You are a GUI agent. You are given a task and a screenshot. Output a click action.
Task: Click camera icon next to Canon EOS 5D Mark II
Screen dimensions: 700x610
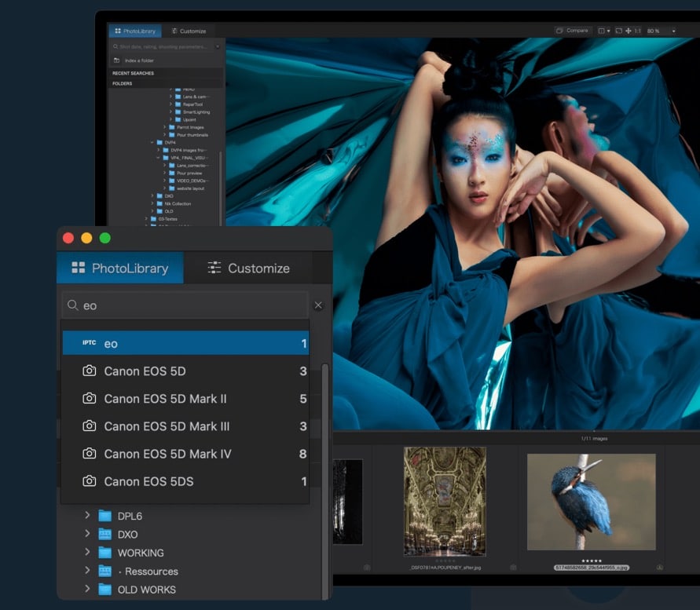click(90, 399)
